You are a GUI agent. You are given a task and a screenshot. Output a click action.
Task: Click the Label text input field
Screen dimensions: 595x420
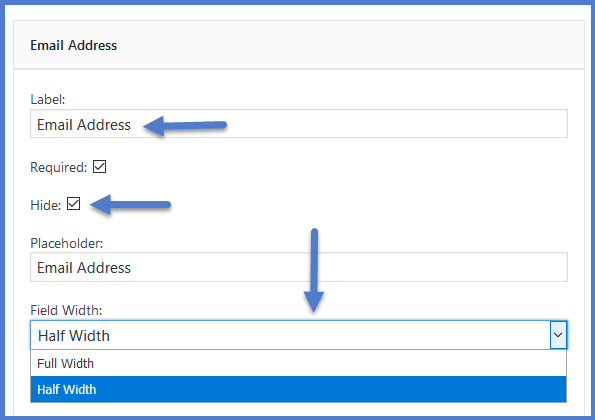tap(299, 124)
